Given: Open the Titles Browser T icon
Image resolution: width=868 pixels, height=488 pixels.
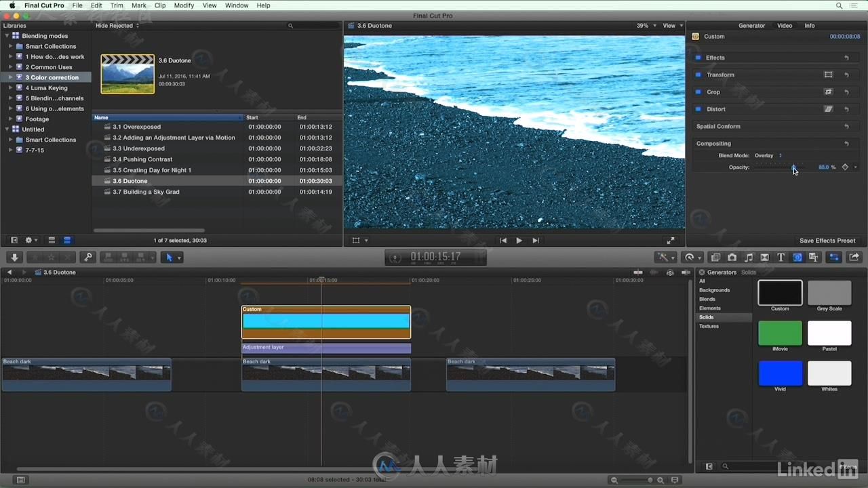Looking at the screenshot, I should (x=781, y=258).
